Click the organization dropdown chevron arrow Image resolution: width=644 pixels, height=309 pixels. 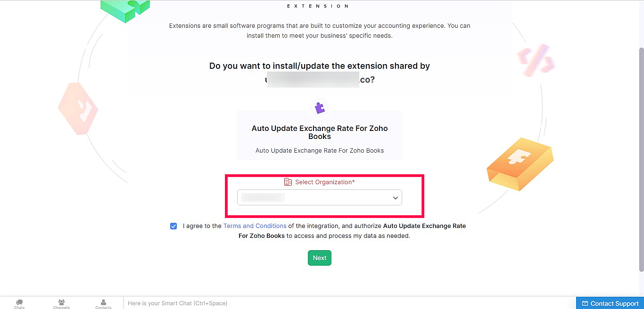click(x=396, y=198)
